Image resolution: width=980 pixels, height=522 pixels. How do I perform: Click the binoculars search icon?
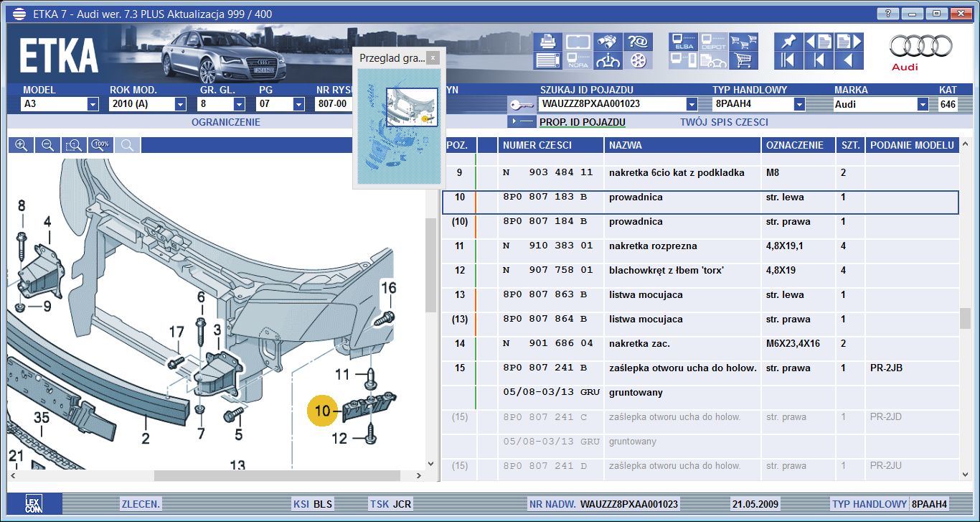click(x=607, y=42)
